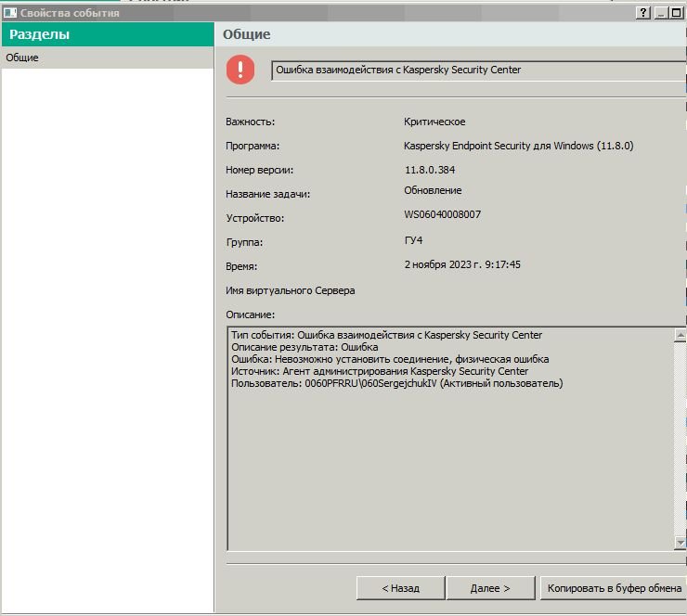Click Копировать в буфер обмена button
The width and height of the screenshot is (687, 616).
tap(614, 588)
